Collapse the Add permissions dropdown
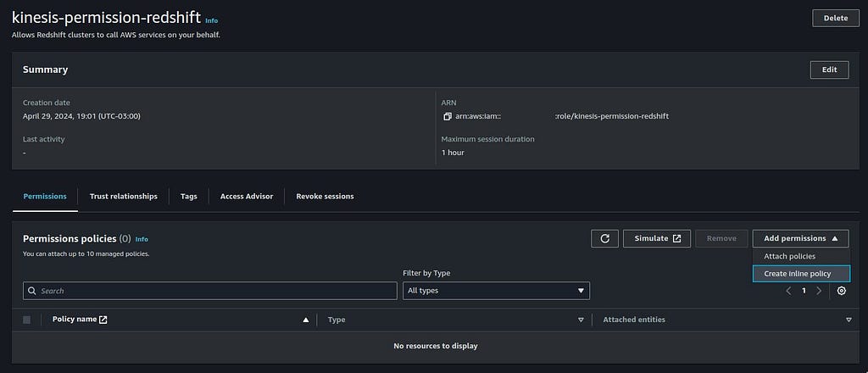This screenshot has width=868, height=373. [800, 238]
